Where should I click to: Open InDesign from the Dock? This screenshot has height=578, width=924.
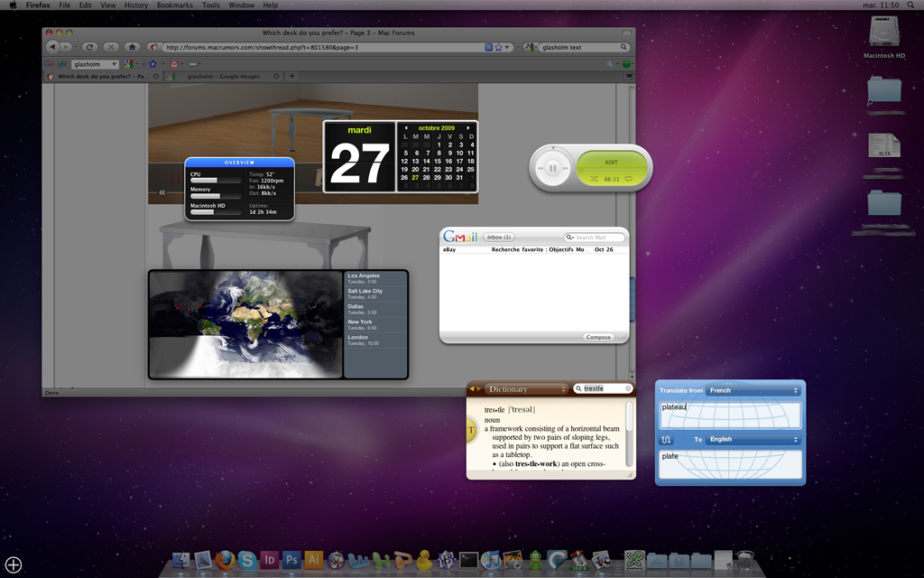tap(269, 560)
